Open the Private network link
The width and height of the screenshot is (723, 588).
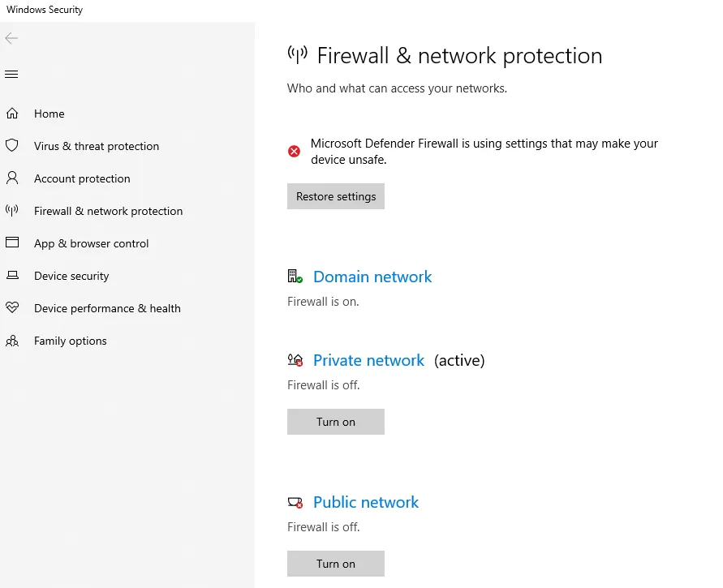point(368,360)
